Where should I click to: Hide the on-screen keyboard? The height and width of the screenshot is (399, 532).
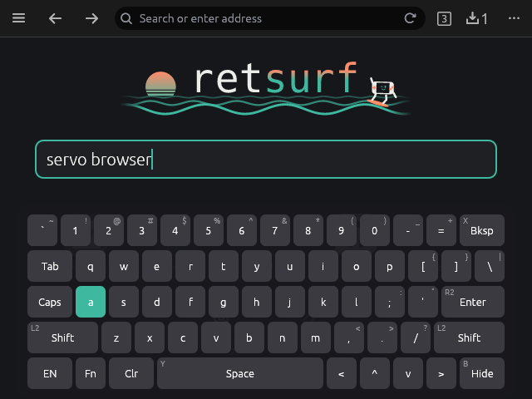click(482, 373)
